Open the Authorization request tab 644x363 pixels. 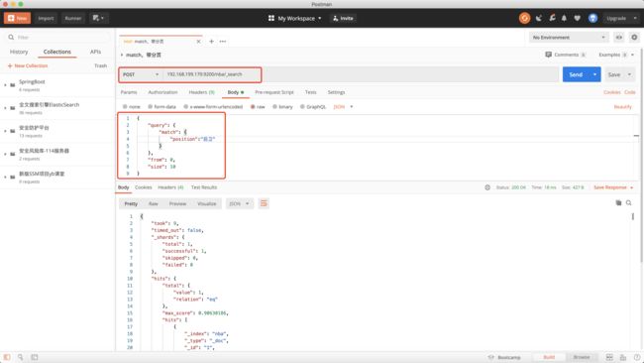pyautogui.click(x=162, y=92)
